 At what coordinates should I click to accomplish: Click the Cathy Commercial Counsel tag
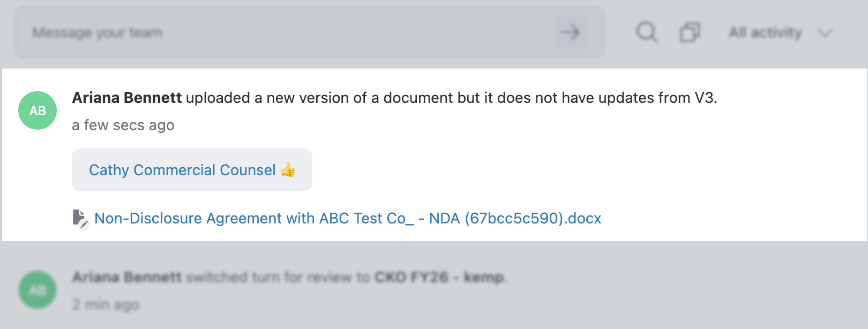pos(192,170)
